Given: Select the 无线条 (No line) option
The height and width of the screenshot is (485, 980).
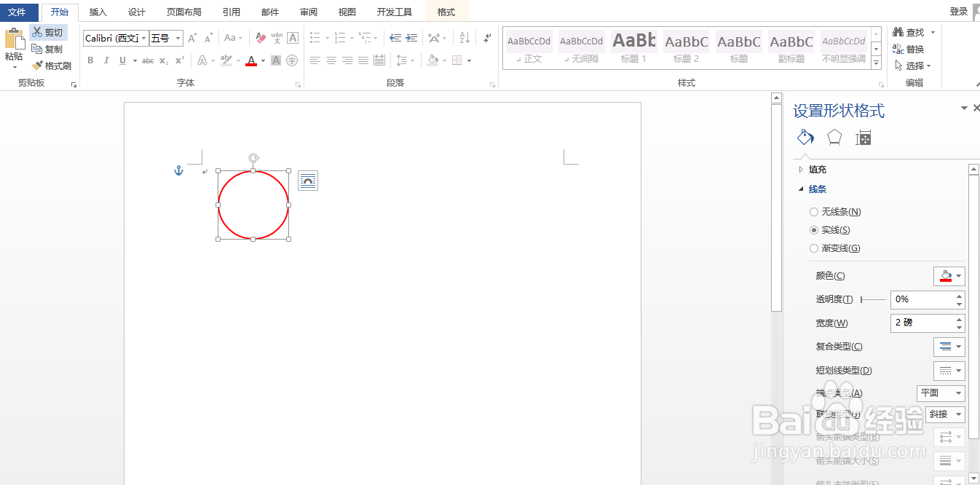Looking at the screenshot, I should coord(835,212).
